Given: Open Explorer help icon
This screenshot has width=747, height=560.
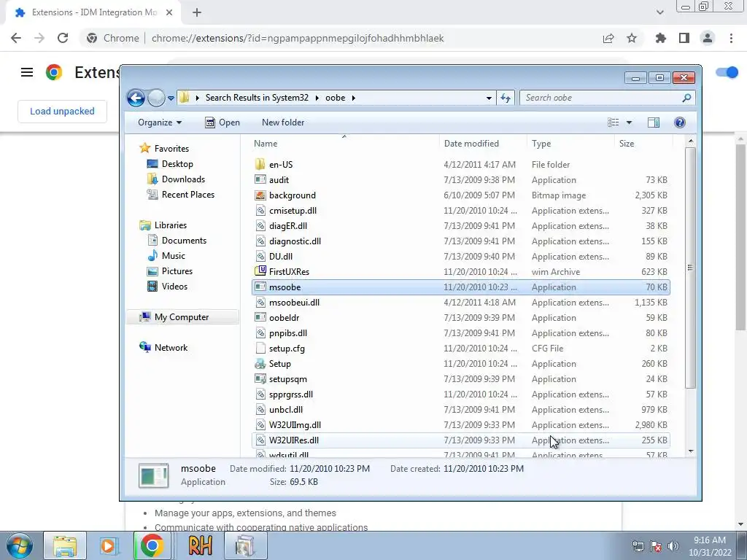Looking at the screenshot, I should 680,122.
